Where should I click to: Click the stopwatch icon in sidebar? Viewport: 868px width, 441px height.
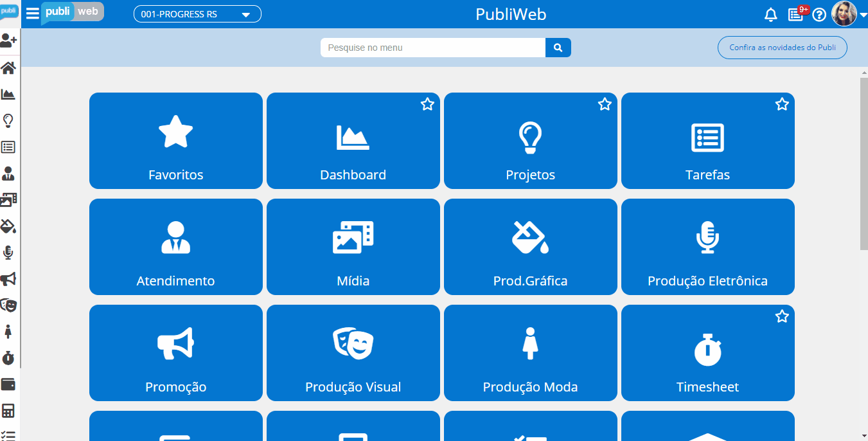pyautogui.click(x=8, y=358)
